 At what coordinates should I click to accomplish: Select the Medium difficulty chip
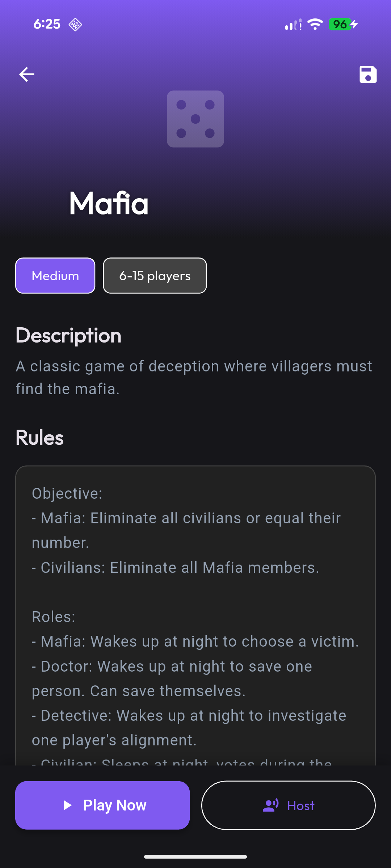55,276
